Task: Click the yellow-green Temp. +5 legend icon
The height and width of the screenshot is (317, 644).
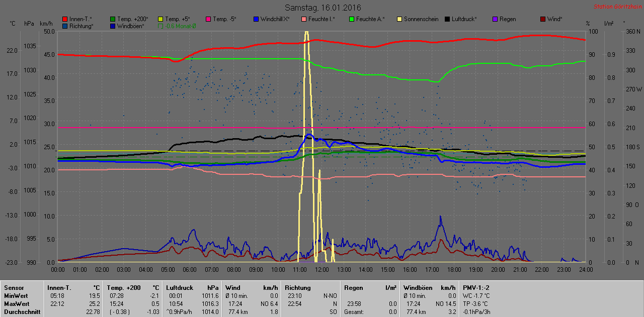Action: click(x=160, y=19)
